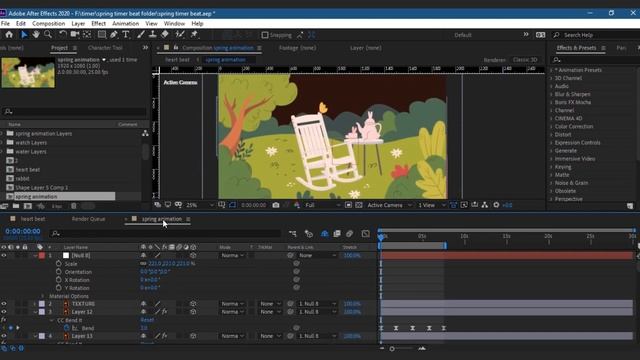
Task: Open the resolution dropdown showing Full
Action: point(322,205)
